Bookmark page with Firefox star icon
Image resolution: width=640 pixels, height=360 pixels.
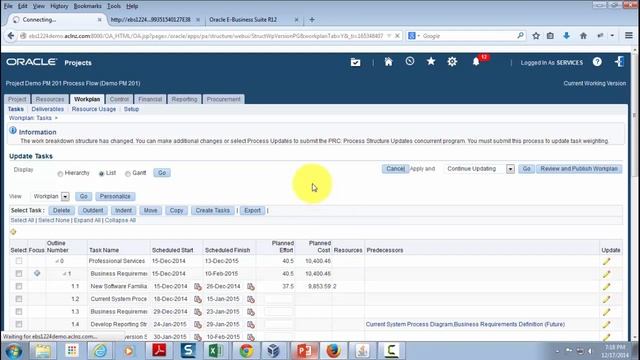(536, 36)
